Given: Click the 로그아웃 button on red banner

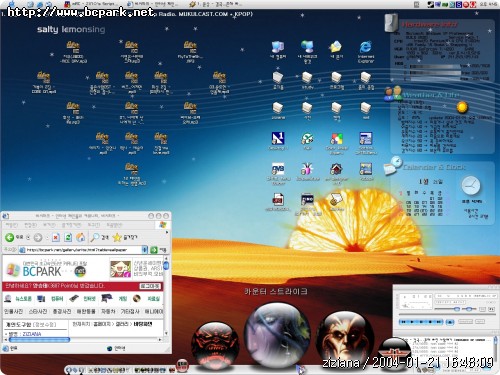Looking at the screenshot, I should coord(150,286).
